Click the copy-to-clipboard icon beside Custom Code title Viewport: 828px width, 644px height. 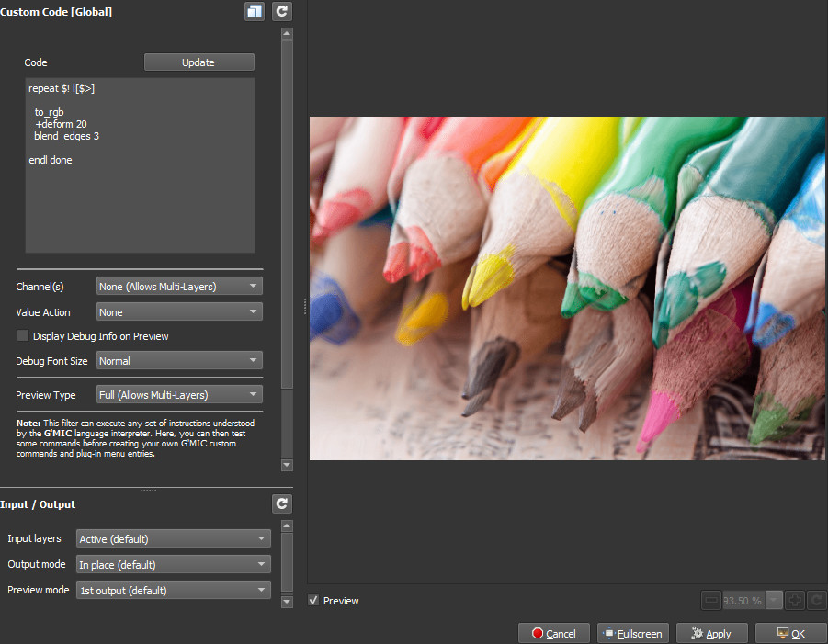(255, 12)
